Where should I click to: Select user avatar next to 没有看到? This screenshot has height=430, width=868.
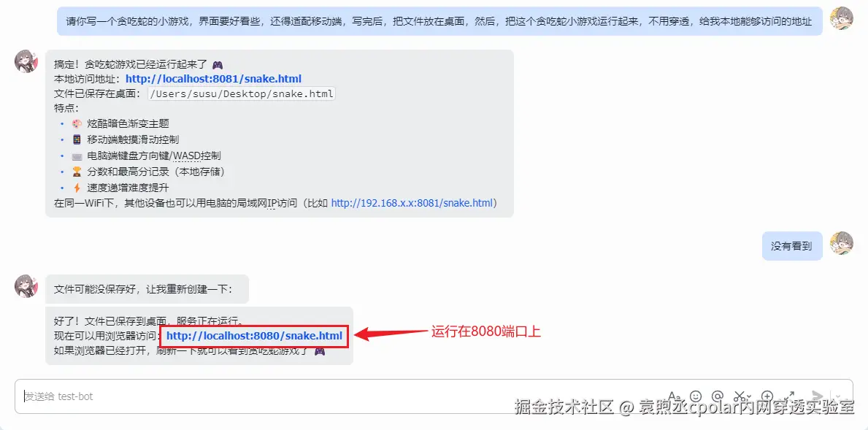click(x=842, y=243)
